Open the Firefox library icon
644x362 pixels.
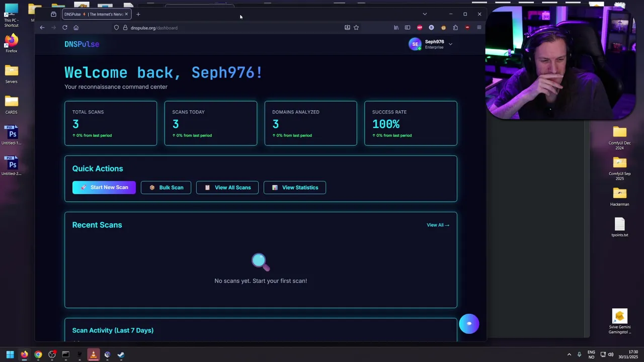coord(396,28)
